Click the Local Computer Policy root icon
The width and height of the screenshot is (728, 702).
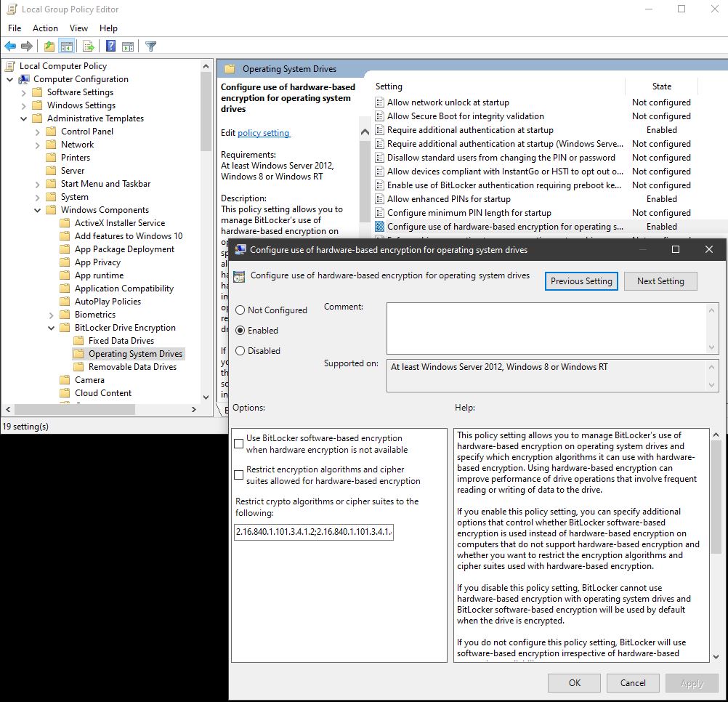coord(10,66)
